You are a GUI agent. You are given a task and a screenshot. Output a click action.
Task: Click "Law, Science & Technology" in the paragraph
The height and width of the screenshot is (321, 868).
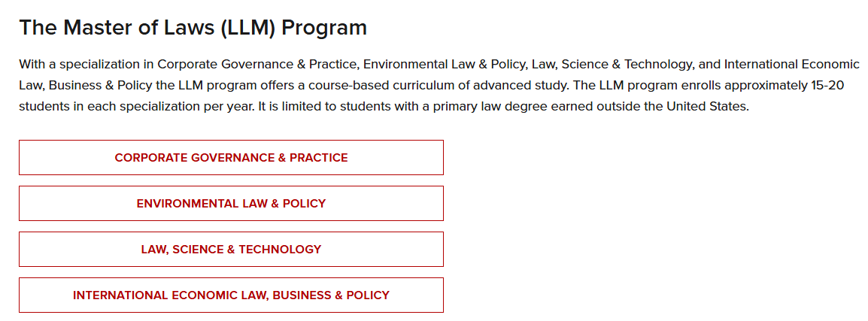(613, 64)
